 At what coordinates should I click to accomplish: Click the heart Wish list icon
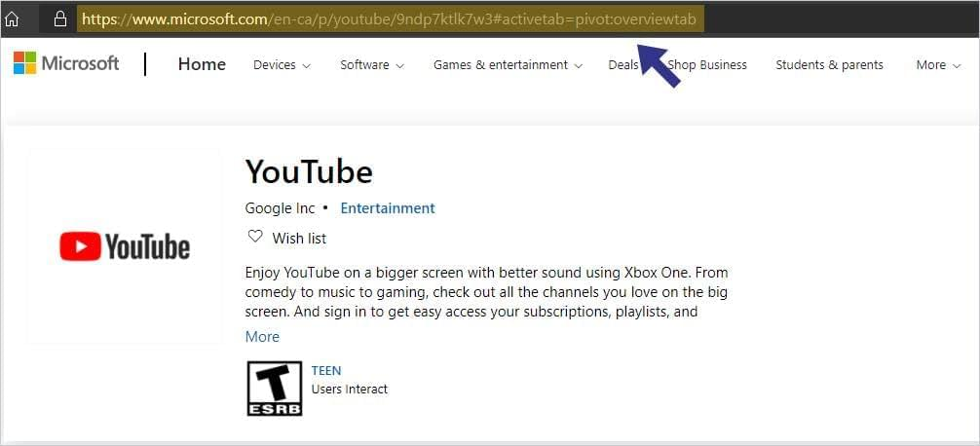click(255, 237)
